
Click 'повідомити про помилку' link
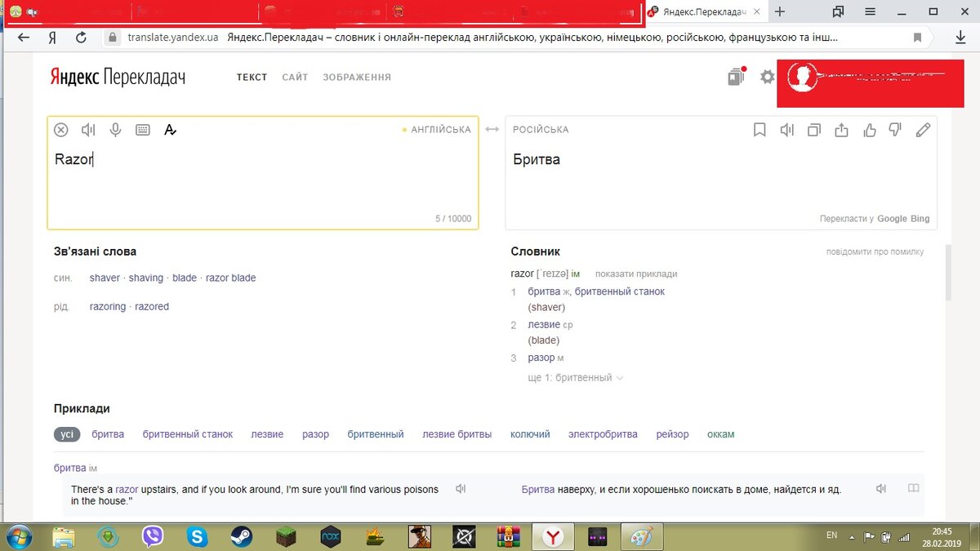pos(875,252)
